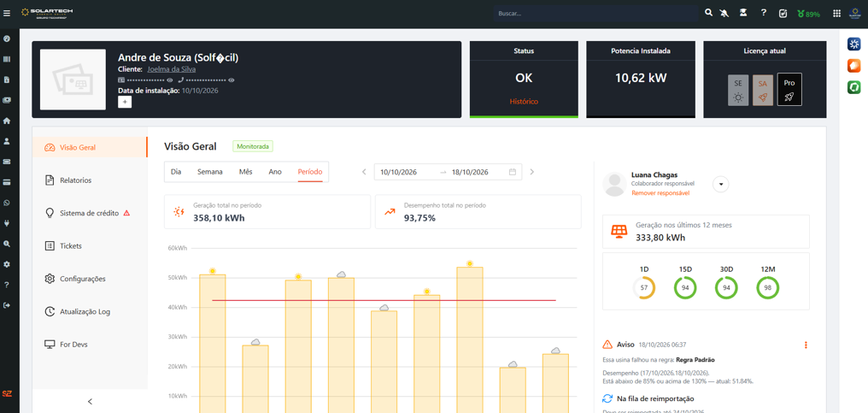Open the help question mark in top bar
868x413 pixels.
click(764, 13)
